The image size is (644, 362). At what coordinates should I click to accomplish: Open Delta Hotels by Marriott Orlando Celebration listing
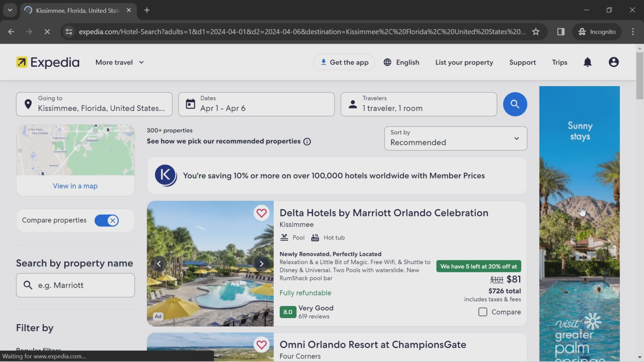pyautogui.click(x=384, y=213)
